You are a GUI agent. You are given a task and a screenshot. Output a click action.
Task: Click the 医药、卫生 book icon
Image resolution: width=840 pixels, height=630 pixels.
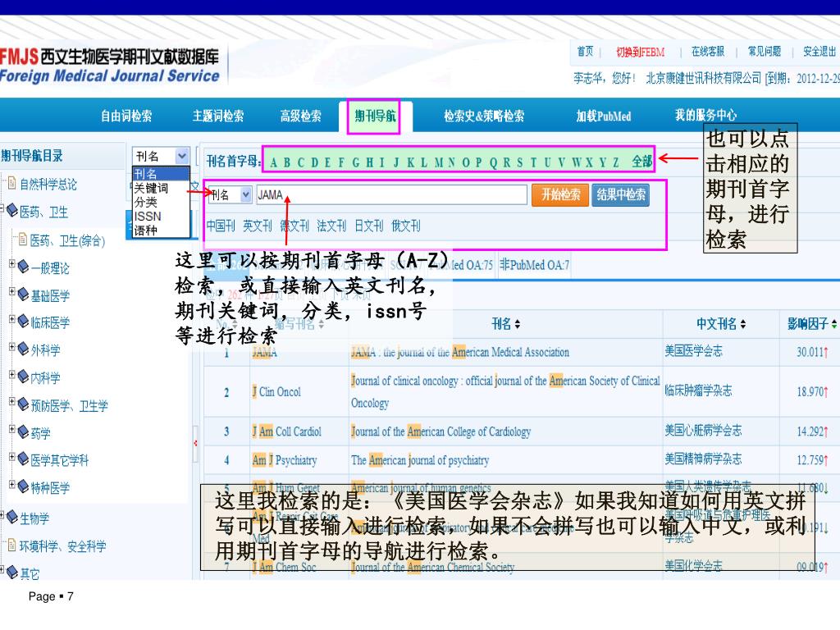11,210
